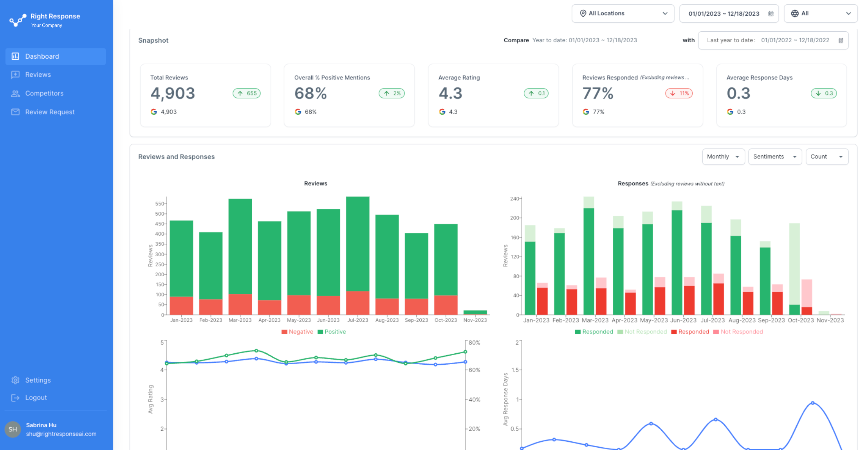Expand the Sentiments dropdown
The width and height of the screenshot is (868, 450).
point(774,157)
